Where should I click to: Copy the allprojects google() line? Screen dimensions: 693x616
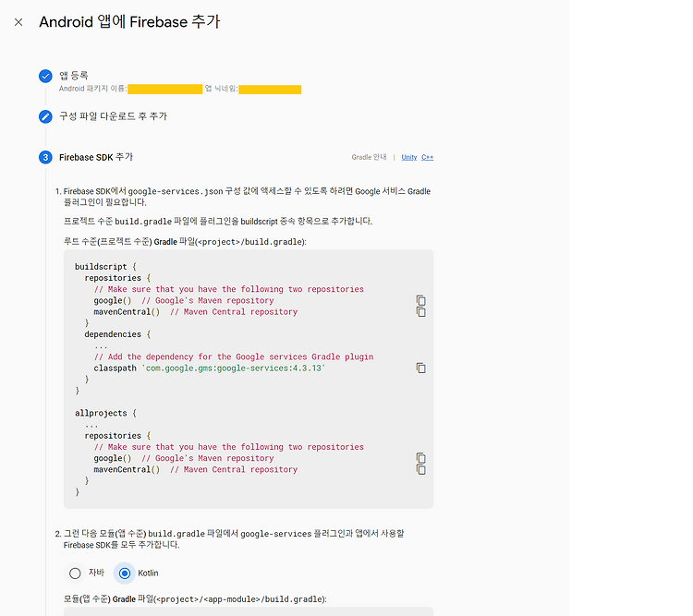coord(420,458)
